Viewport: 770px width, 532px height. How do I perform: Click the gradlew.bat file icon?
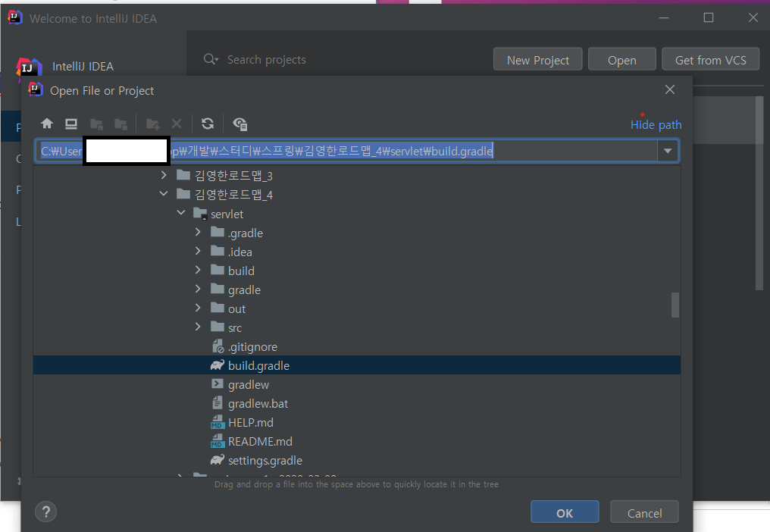[217, 403]
